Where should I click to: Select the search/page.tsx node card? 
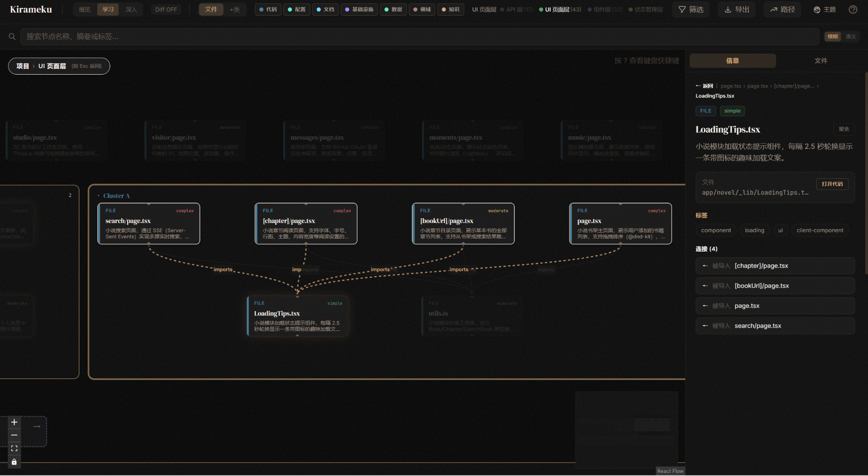(x=149, y=224)
